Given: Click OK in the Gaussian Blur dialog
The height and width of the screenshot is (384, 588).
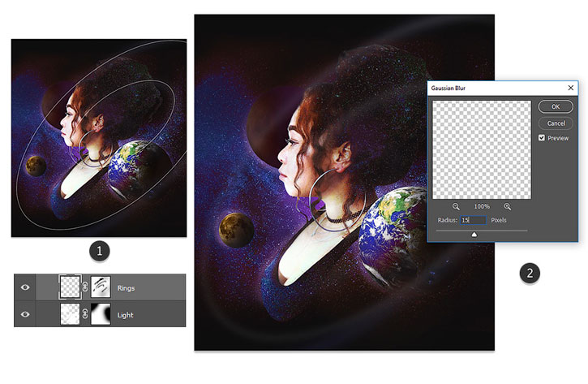Looking at the screenshot, I should tap(556, 106).
